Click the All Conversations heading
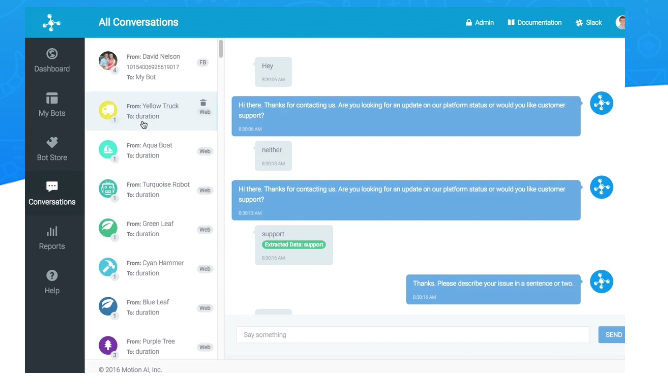This screenshot has width=668, height=384. tap(138, 23)
